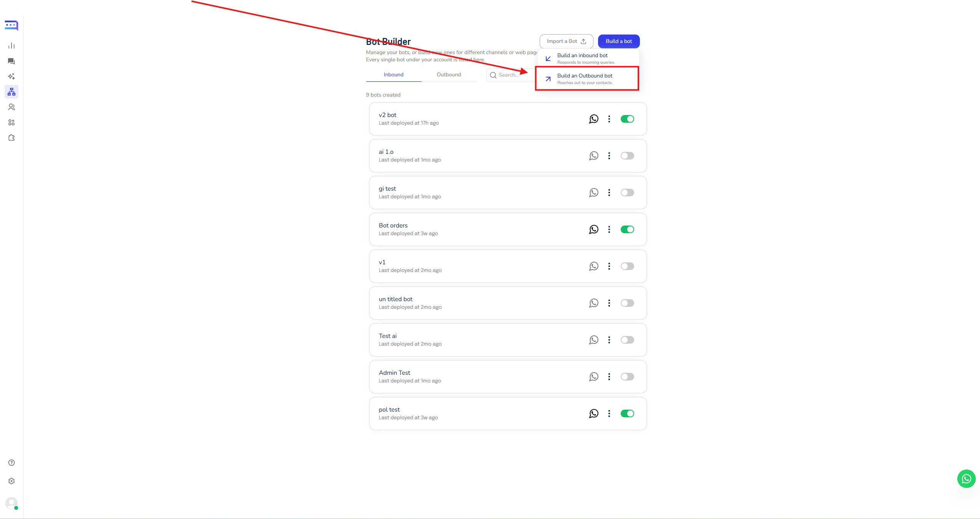The height and width of the screenshot is (519, 980).
Task: Open the help question mark icon
Action: pyautogui.click(x=12, y=463)
